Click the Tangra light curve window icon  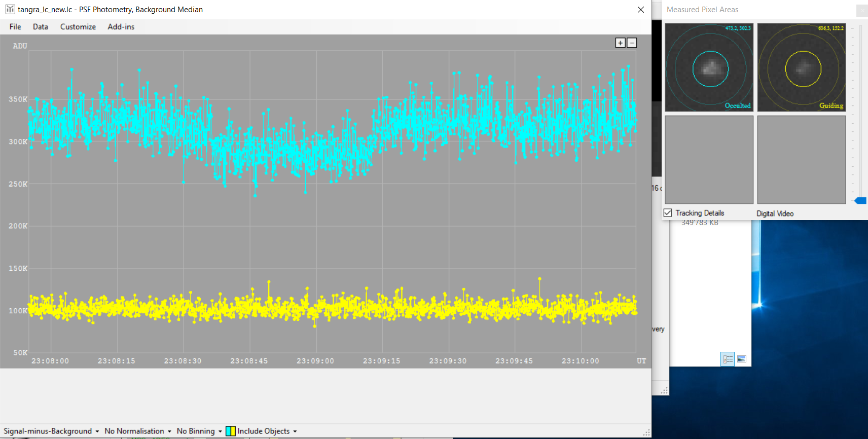pyautogui.click(x=10, y=9)
